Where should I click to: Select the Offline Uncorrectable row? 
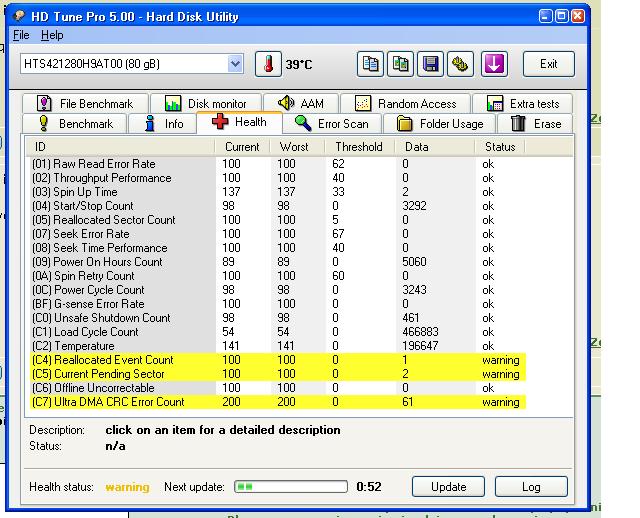click(278, 388)
